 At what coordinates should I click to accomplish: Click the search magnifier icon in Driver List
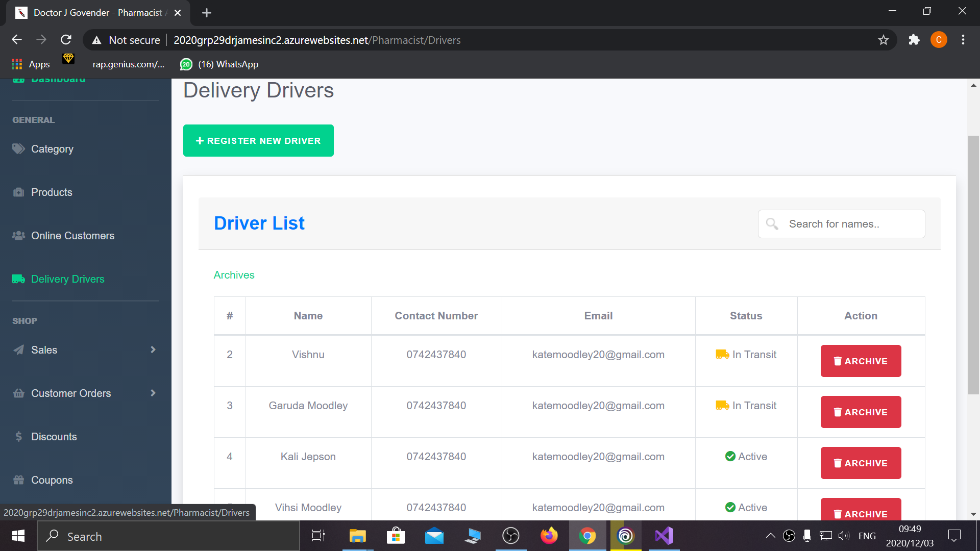pos(772,224)
